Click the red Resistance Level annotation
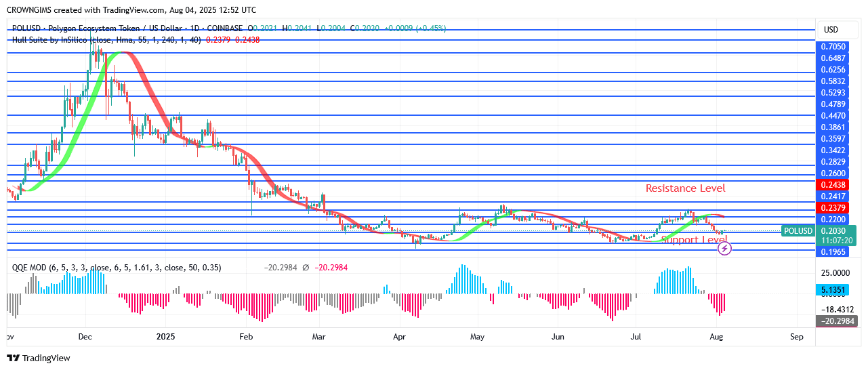 click(685, 188)
